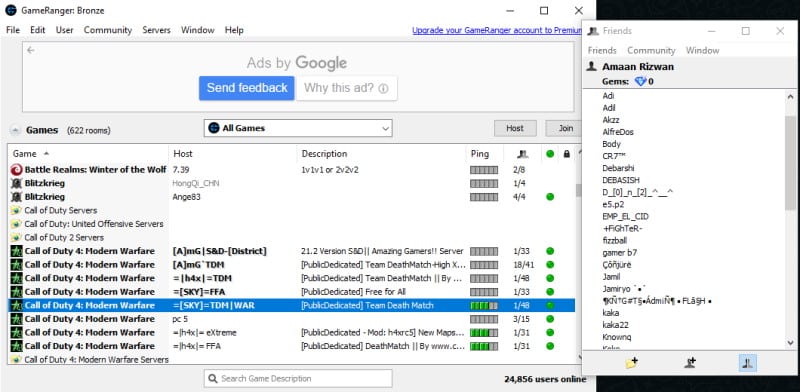Image resolution: width=800 pixels, height=392 pixels.
Task: Click COD4 icon in [A]mG|S&D-[District] row
Action: [16, 251]
